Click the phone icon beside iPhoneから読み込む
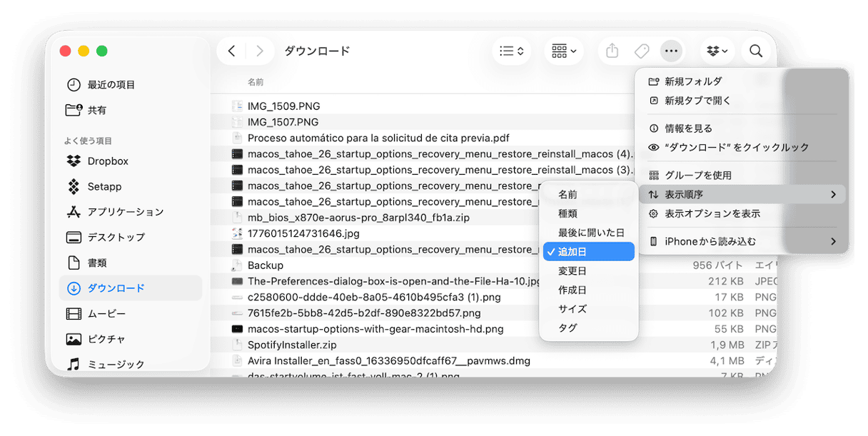868x436 pixels. [x=653, y=241]
